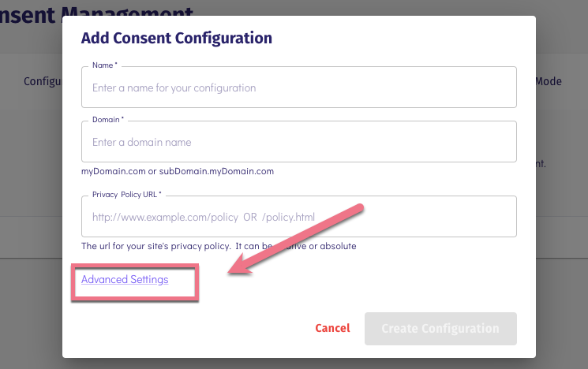This screenshot has width=588, height=369.
Task: Click the myDomain.com or subDomain.myDomain.com hint text
Action: point(178,170)
